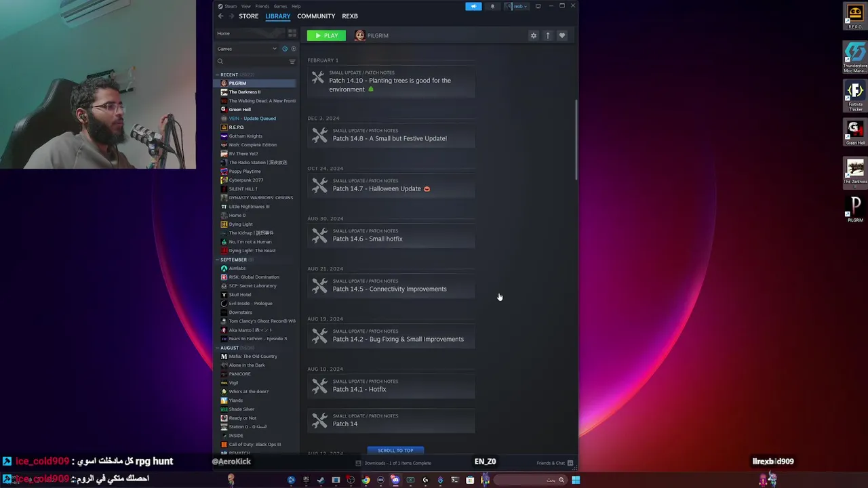
Task: Open the REXB profile tab
Action: tap(350, 16)
